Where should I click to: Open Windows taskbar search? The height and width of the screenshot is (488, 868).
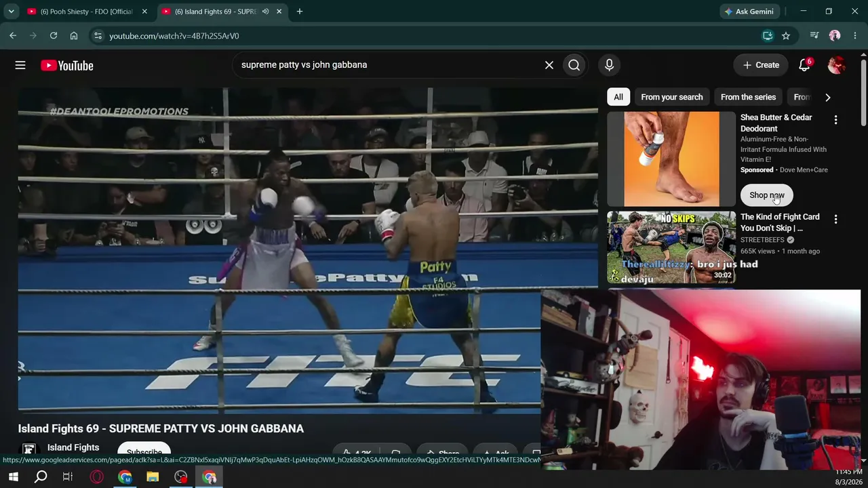41,477
